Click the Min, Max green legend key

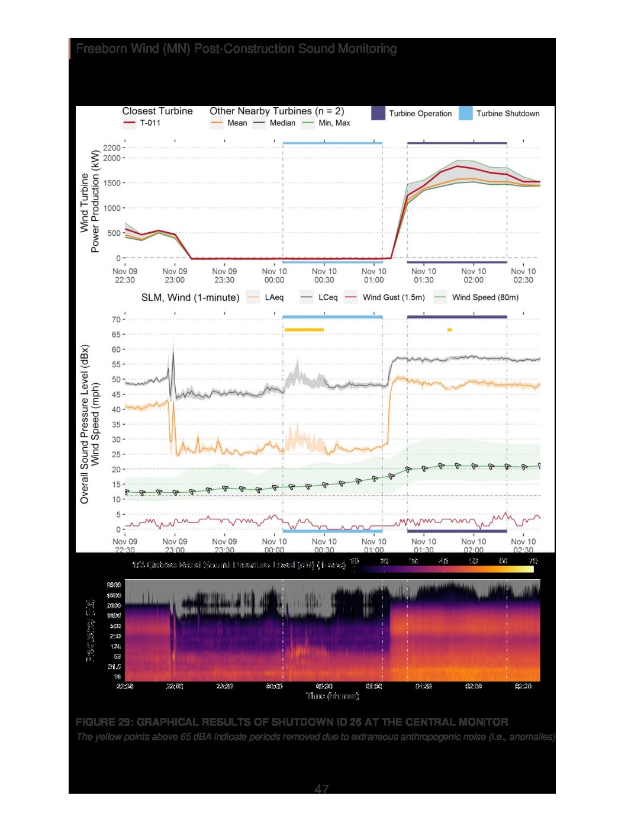coord(308,123)
